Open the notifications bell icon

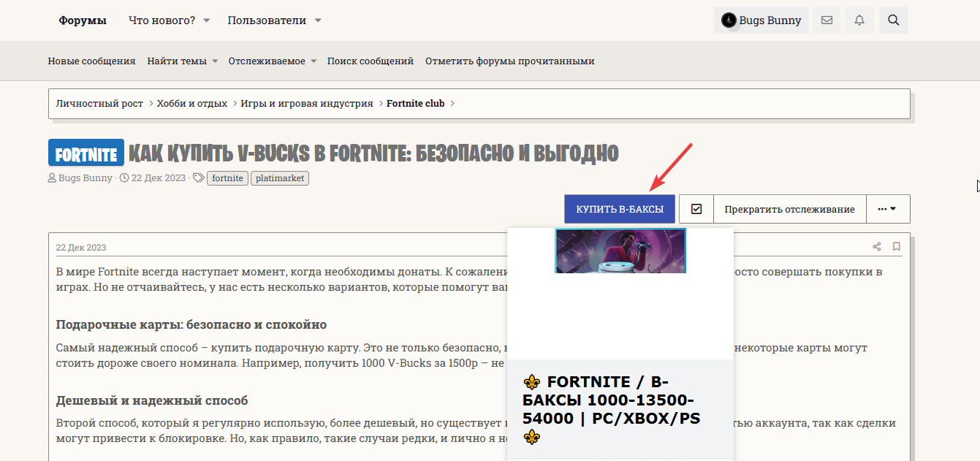pyautogui.click(x=859, y=20)
